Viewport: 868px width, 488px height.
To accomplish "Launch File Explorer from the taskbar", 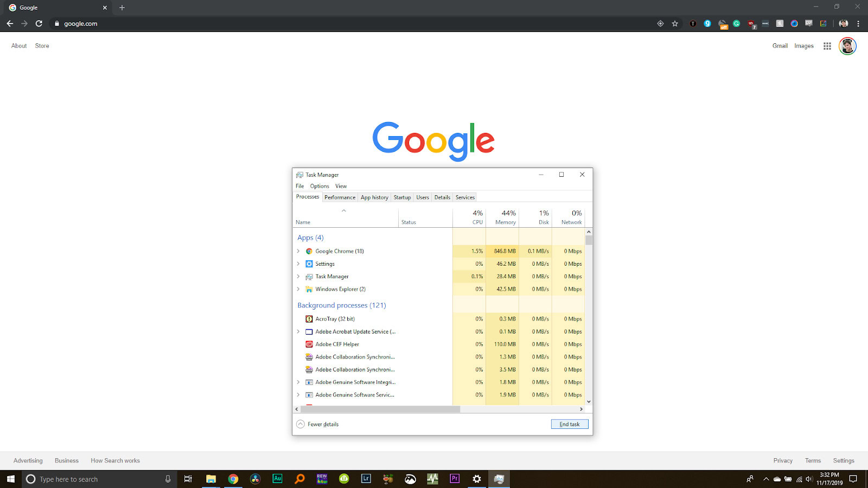I will pos(211,479).
